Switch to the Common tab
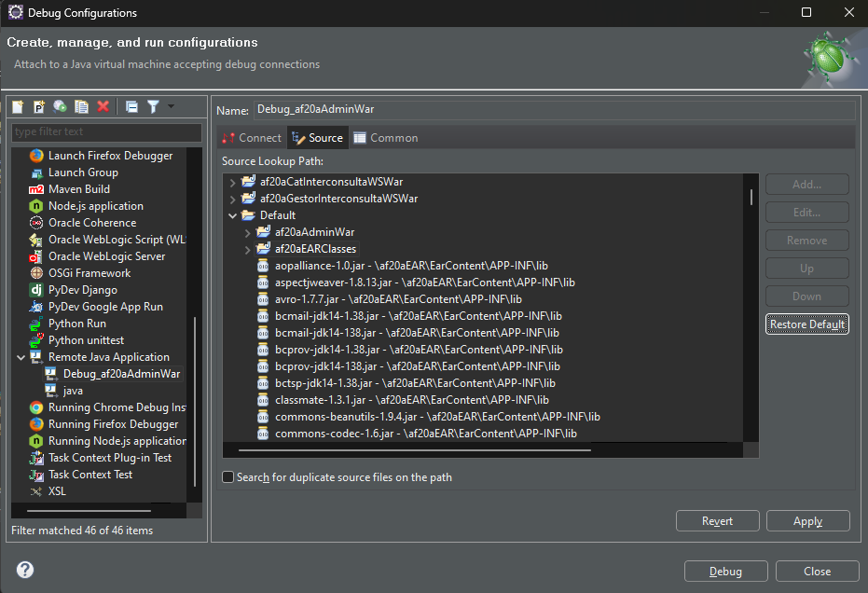The height and width of the screenshot is (593, 868). tap(386, 138)
